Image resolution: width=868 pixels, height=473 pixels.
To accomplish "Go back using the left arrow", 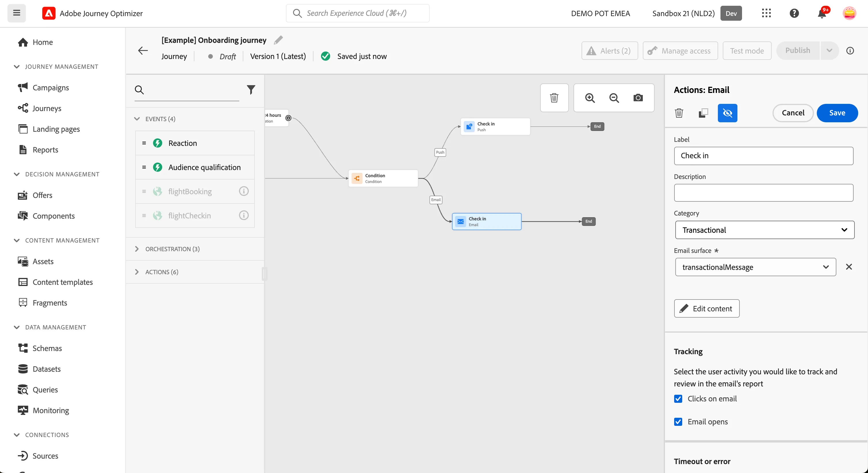I will tap(143, 51).
